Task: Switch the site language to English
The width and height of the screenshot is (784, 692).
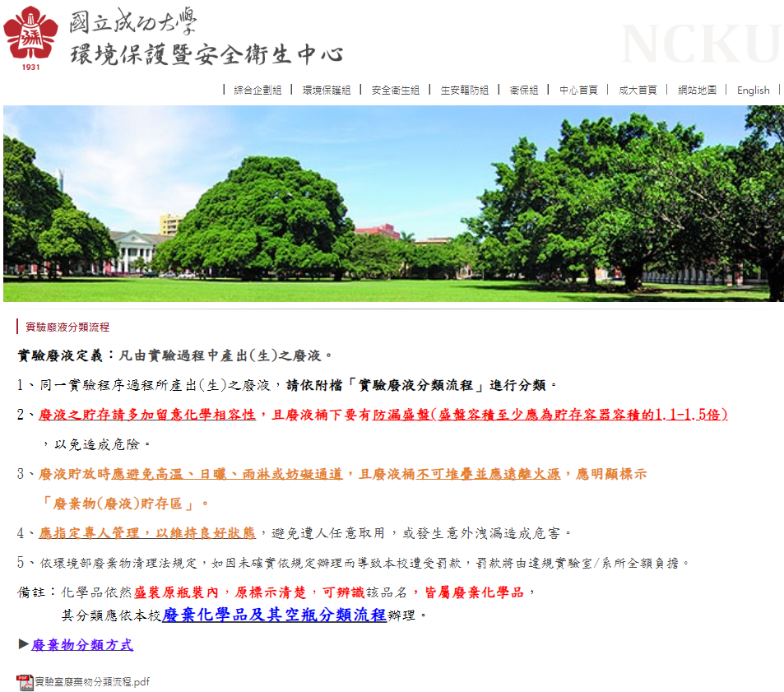Action: click(753, 91)
